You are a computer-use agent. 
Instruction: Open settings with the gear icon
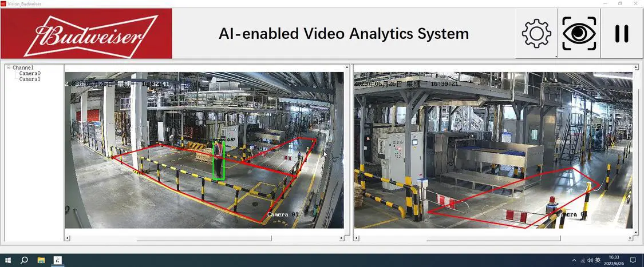[x=536, y=33]
